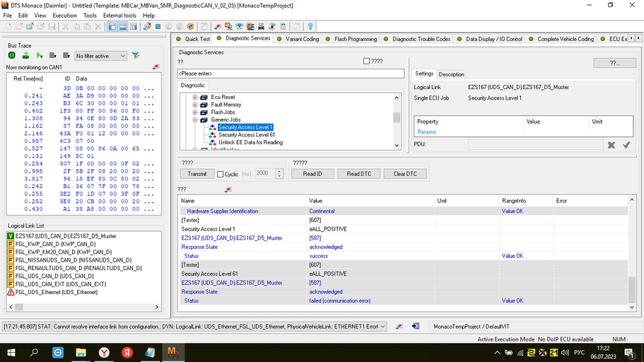The height and width of the screenshot is (362, 644).
Task: Click the Transmit button
Action: pyautogui.click(x=197, y=174)
